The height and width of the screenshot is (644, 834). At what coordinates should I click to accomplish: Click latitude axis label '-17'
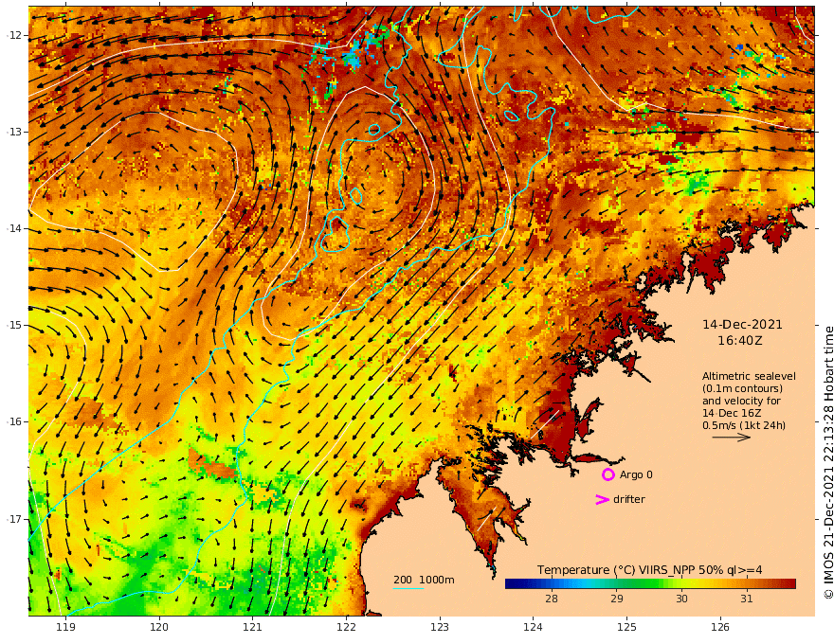click(14, 519)
